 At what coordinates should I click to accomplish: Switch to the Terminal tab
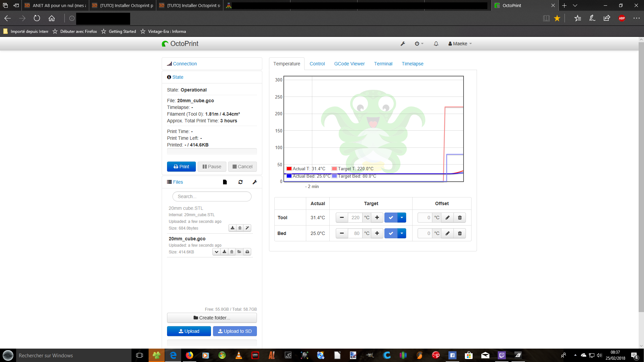[383, 64]
